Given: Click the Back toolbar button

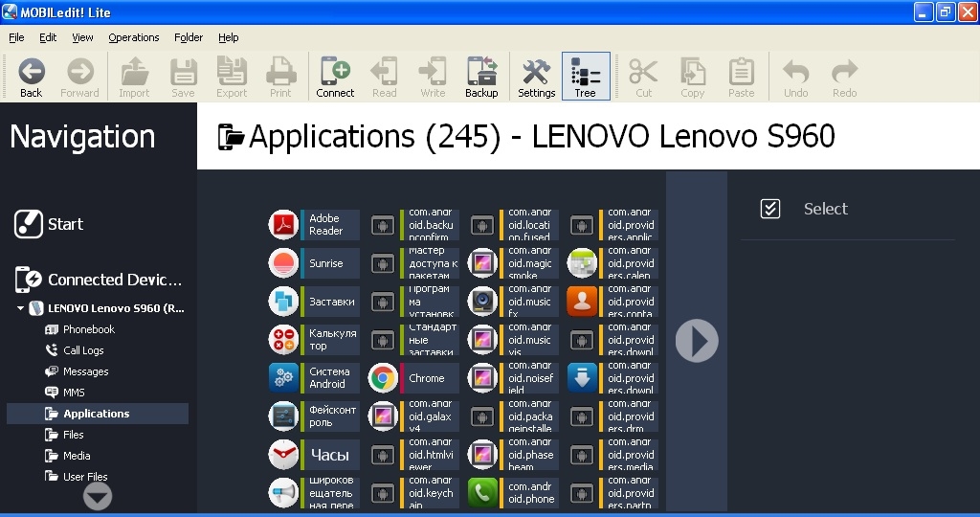Looking at the screenshot, I should 32,78.
